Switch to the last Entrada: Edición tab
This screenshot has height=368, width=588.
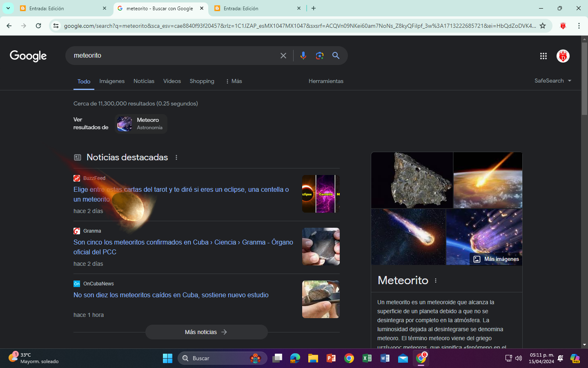point(258,8)
